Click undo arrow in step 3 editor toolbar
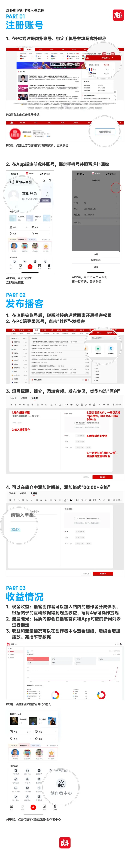Image resolution: width=130 pixels, height=868 pixels. (99, 404)
